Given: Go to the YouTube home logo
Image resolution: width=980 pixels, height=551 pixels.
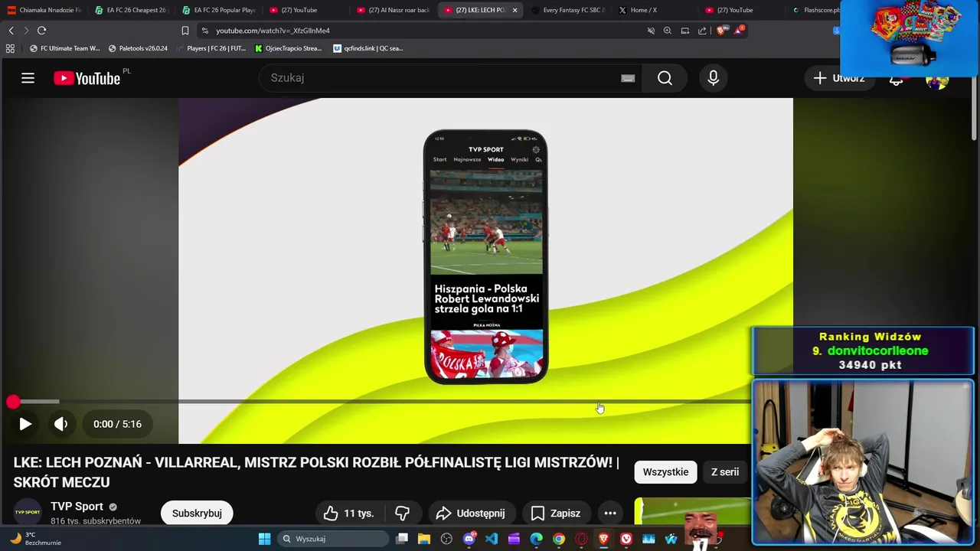Looking at the screenshot, I should [x=87, y=78].
